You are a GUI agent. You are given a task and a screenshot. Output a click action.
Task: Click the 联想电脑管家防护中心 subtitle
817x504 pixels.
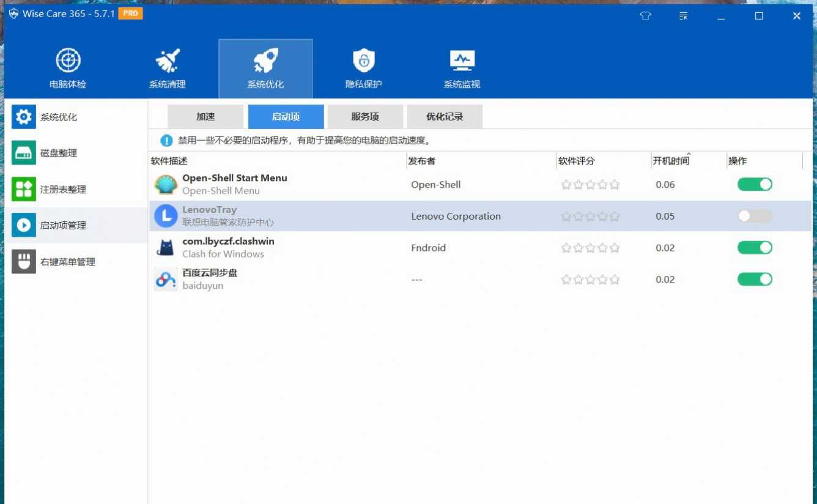(x=228, y=223)
